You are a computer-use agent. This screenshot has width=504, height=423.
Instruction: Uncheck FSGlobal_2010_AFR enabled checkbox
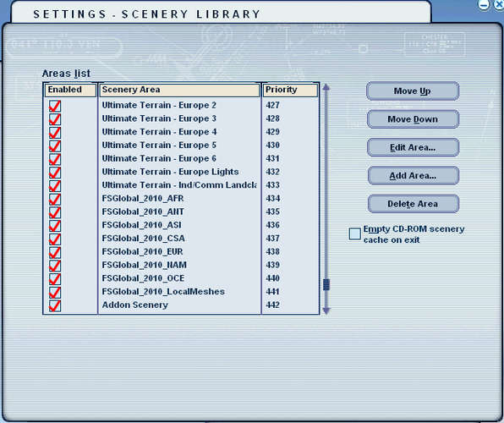(55, 199)
